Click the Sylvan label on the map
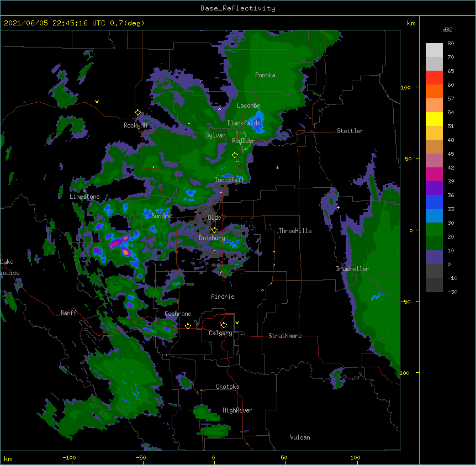476x465 pixels. (x=215, y=135)
